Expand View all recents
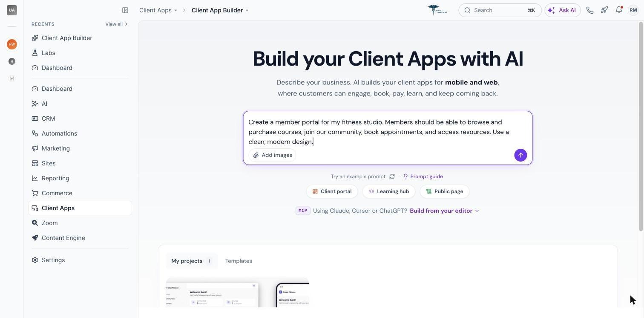Screen dimensions: 644x318 117,24
